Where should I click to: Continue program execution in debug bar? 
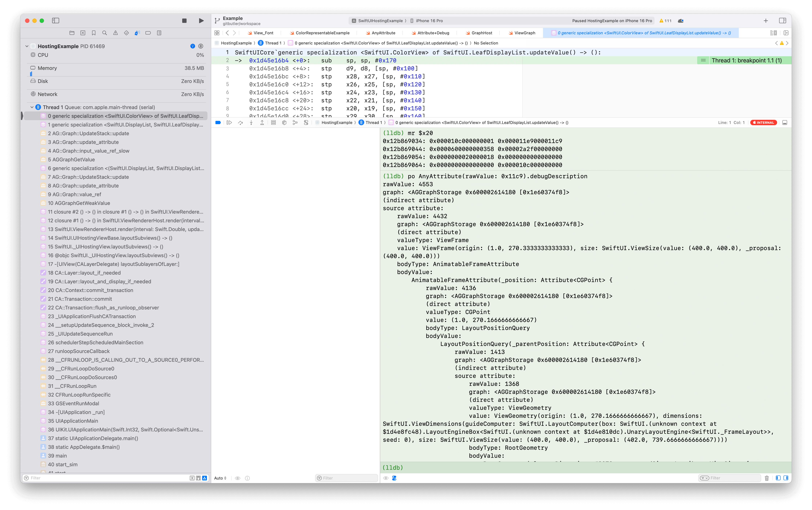229,123
